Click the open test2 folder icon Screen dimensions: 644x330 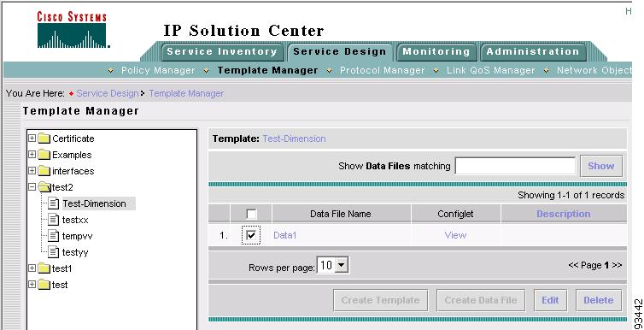pos(44,187)
